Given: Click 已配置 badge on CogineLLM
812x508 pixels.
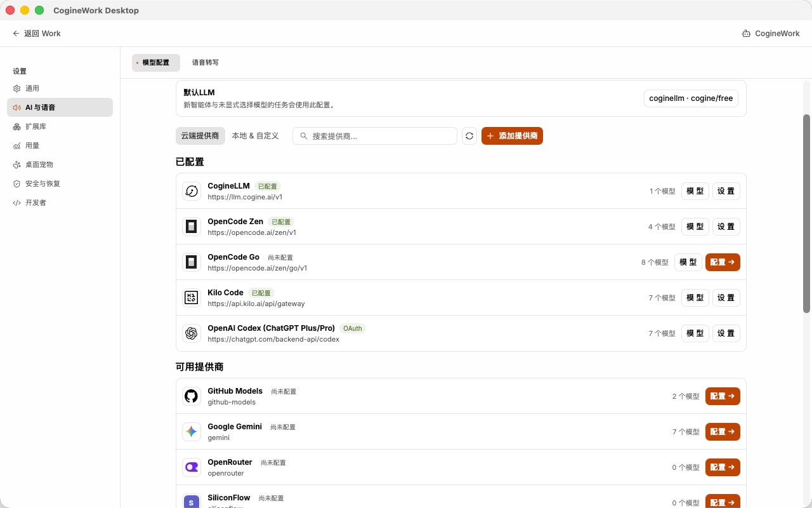Looking at the screenshot, I should pyautogui.click(x=268, y=187).
